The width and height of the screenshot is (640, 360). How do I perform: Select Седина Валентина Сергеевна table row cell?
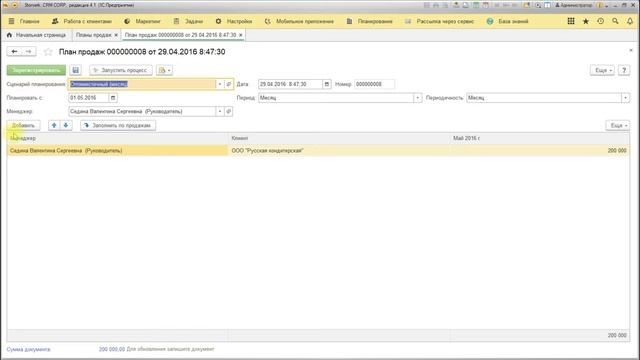click(x=118, y=151)
